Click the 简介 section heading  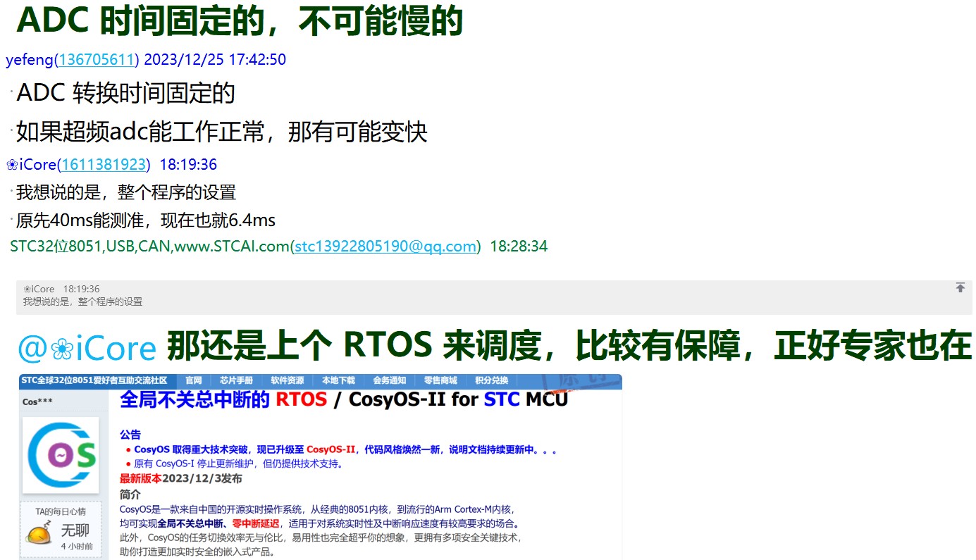click(130, 494)
